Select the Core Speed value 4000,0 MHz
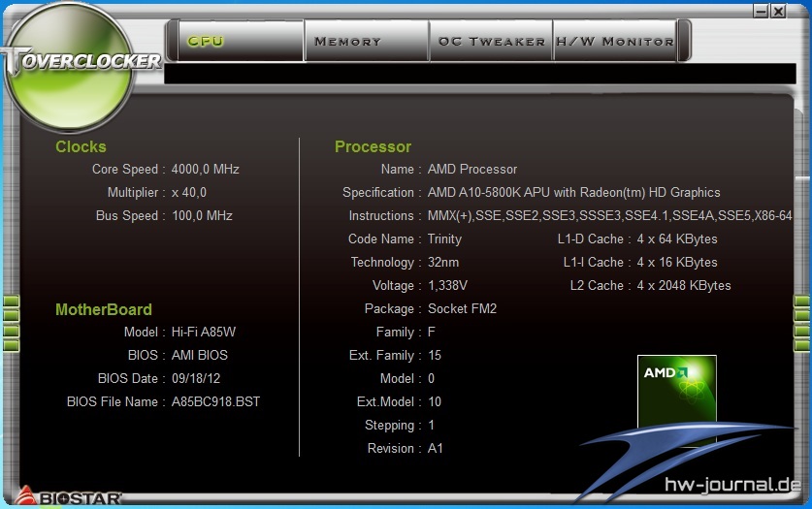 pyautogui.click(x=205, y=169)
